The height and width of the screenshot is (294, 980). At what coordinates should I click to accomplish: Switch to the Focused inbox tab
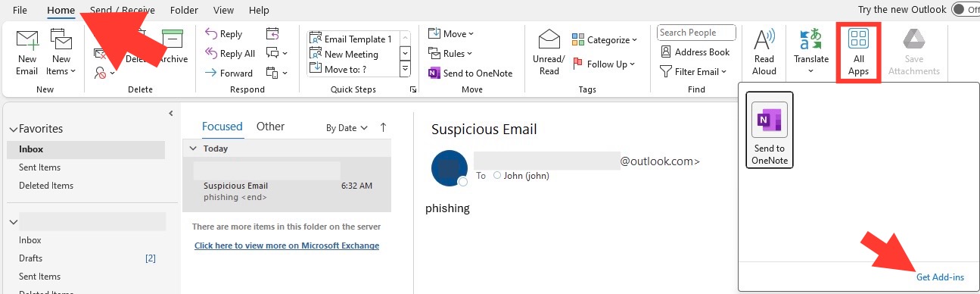(x=222, y=127)
